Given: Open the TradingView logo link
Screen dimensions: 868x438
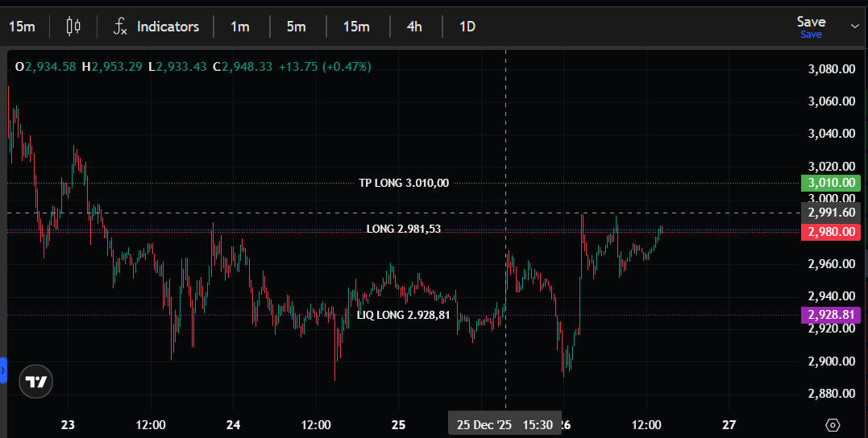Looking at the screenshot, I should tap(36, 382).
